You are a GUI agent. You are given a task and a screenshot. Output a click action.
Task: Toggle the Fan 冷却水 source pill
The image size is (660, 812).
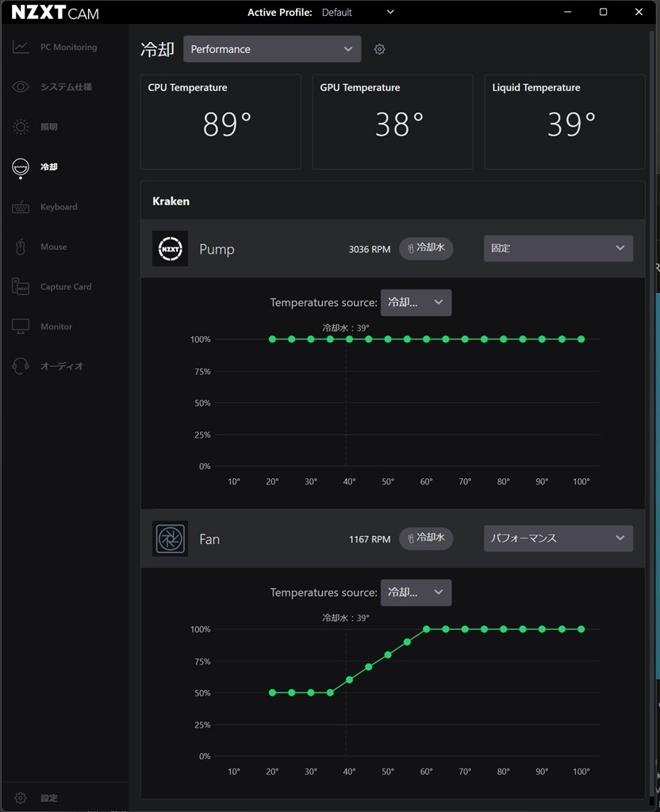(x=426, y=538)
